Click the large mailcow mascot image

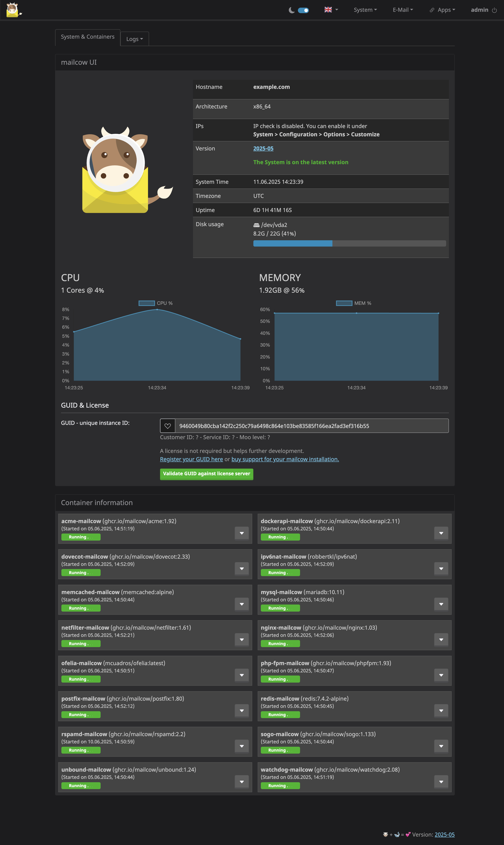tap(128, 170)
